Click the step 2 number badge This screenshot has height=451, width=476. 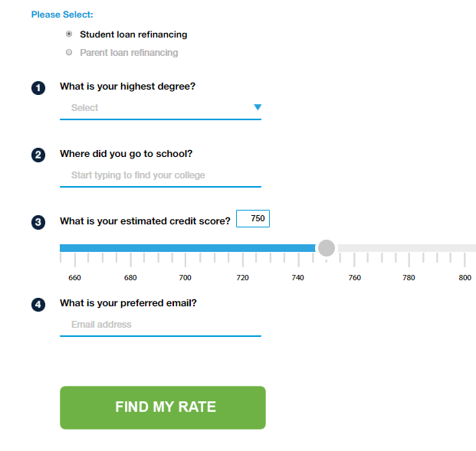coord(38,155)
